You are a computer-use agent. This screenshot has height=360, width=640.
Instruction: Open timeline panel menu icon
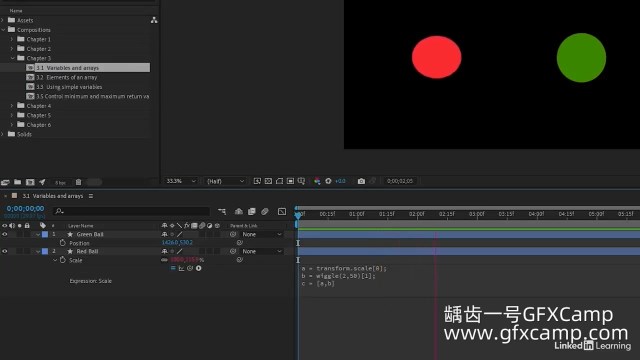coord(91,196)
